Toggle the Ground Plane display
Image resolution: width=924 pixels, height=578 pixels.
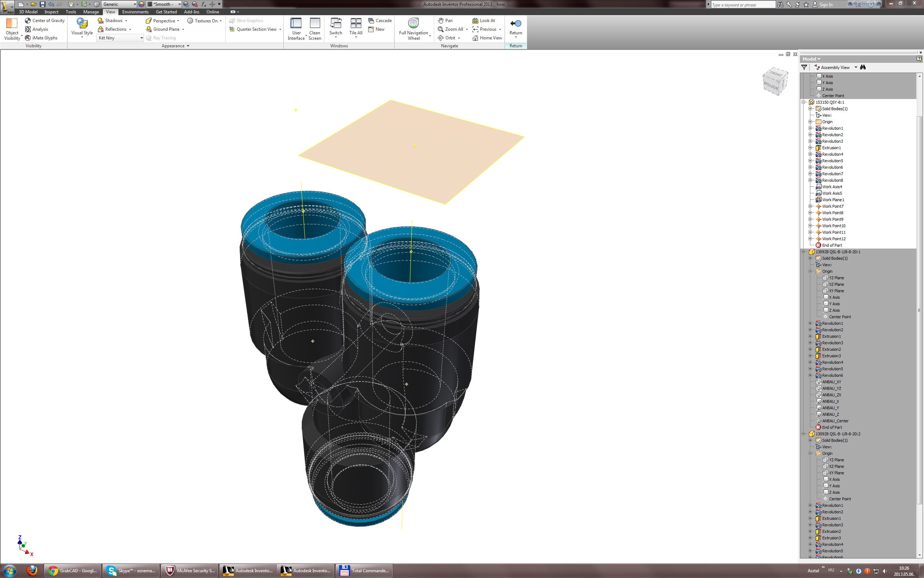tap(165, 29)
